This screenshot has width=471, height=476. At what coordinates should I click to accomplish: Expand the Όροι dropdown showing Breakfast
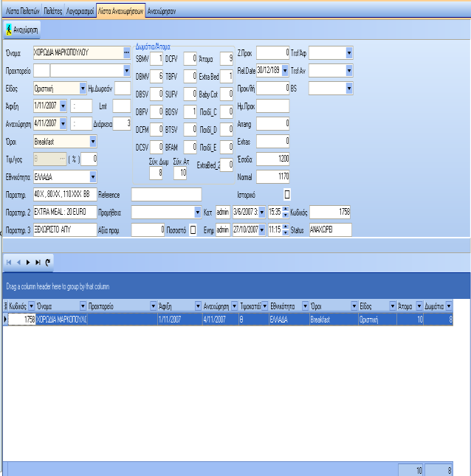(x=93, y=142)
